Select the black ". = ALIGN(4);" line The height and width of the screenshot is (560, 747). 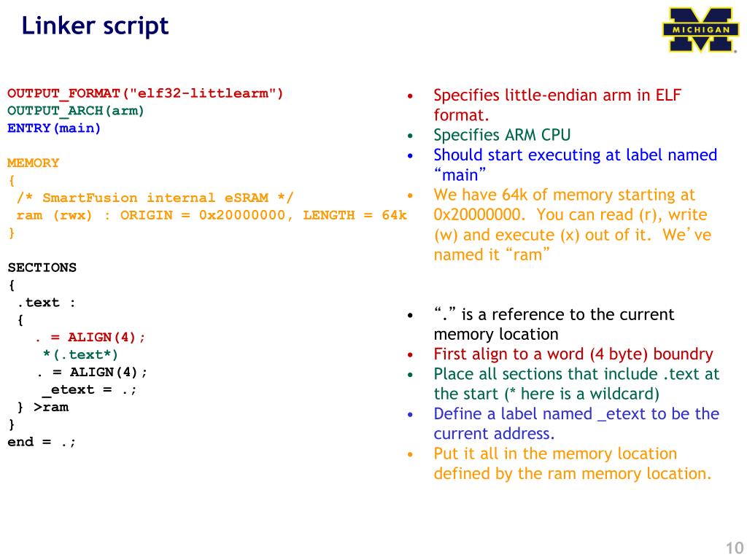click(x=92, y=372)
